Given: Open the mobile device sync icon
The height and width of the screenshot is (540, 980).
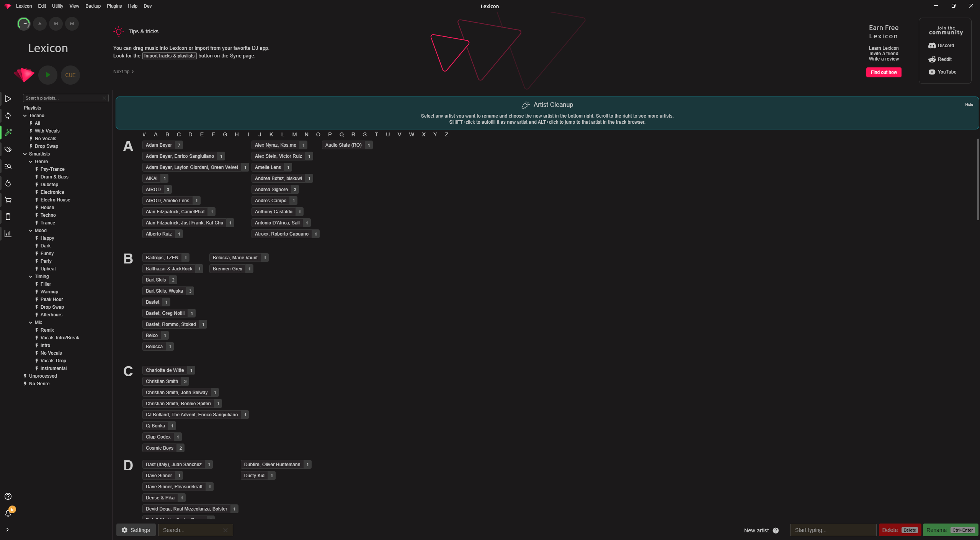Looking at the screenshot, I should pos(8,217).
